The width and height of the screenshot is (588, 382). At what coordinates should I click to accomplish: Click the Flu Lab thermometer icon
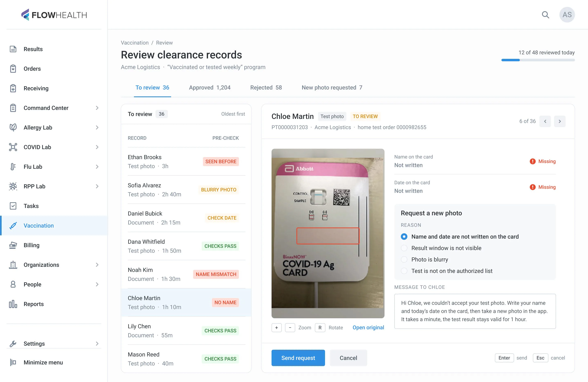[13, 167]
